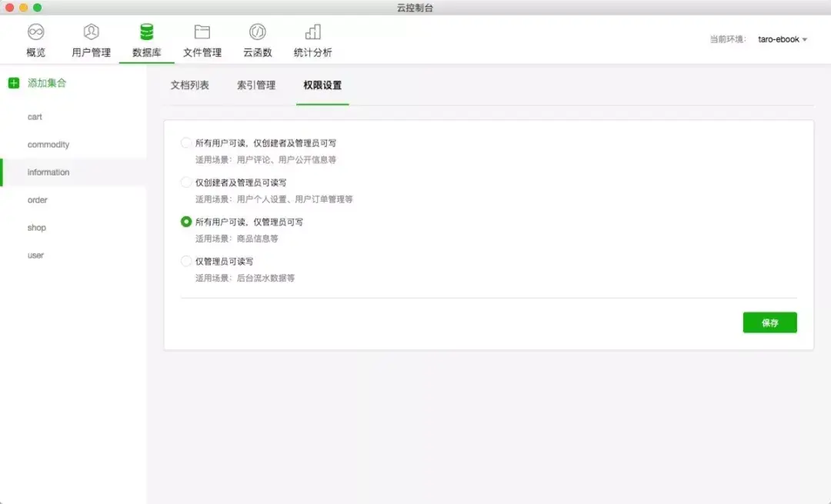This screenshot has width=831, height=504.
Task: Click the 适用场景：用户个人设置、用户订单管理等 text
Action: tap(274, 199)
